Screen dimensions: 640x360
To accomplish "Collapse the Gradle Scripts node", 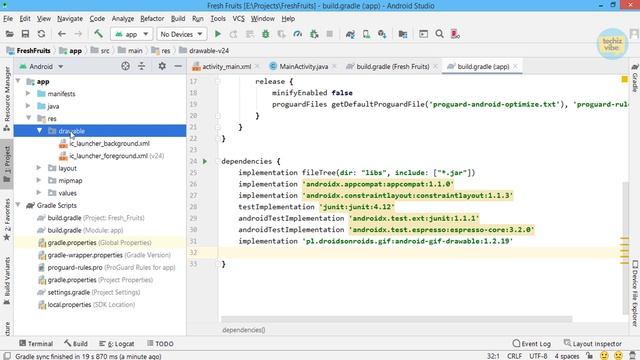I will (18, 205).
